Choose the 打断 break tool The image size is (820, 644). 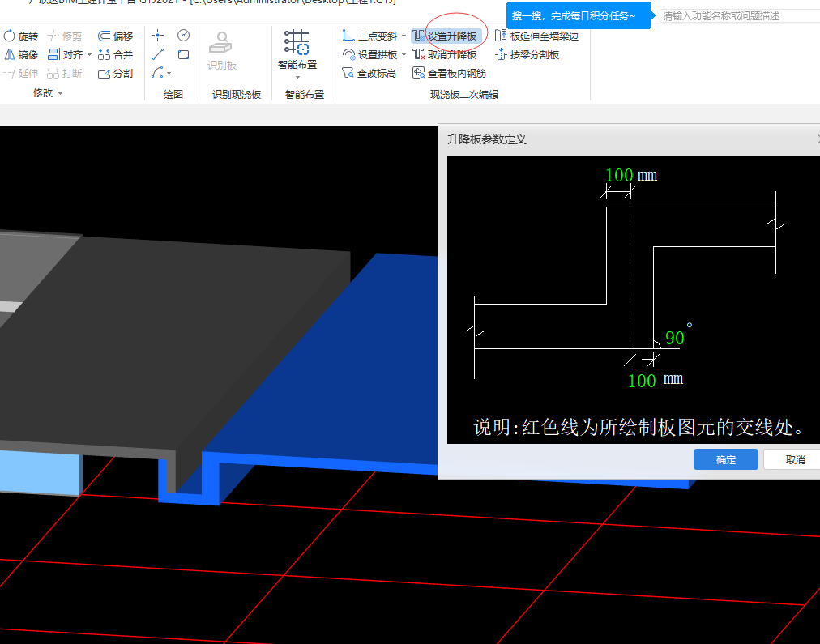(64, 73)
